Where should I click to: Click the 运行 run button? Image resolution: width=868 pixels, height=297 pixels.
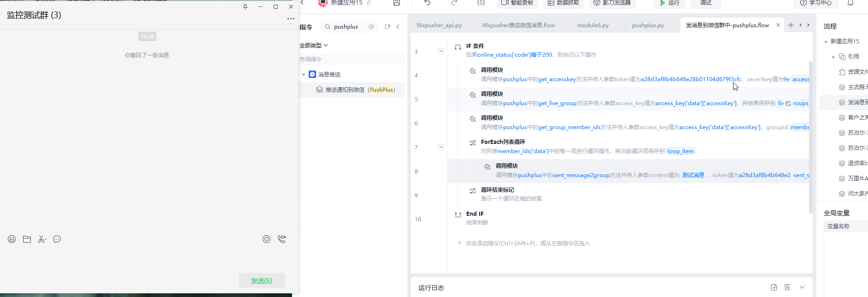click(669, 3)
